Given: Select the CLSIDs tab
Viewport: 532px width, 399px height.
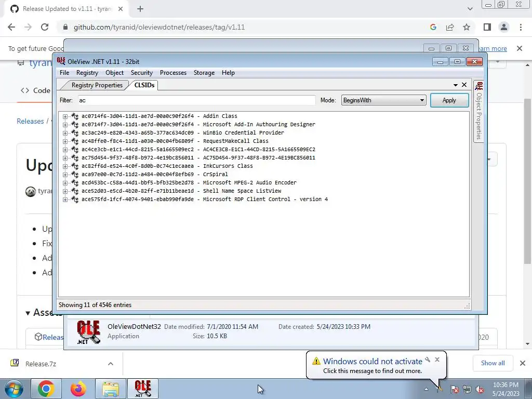Looking at the screenshot, I should (144, 85).
